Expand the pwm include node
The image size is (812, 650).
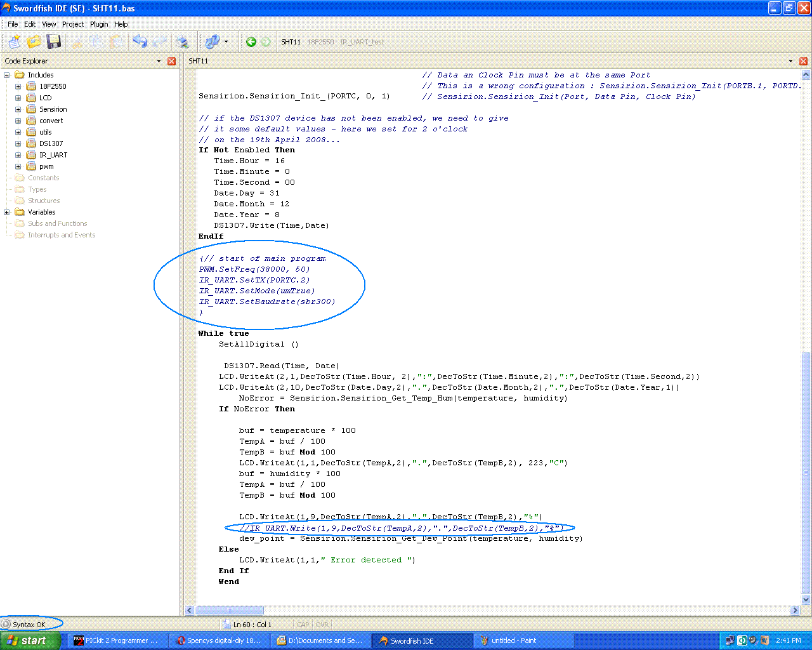point(18,166)
